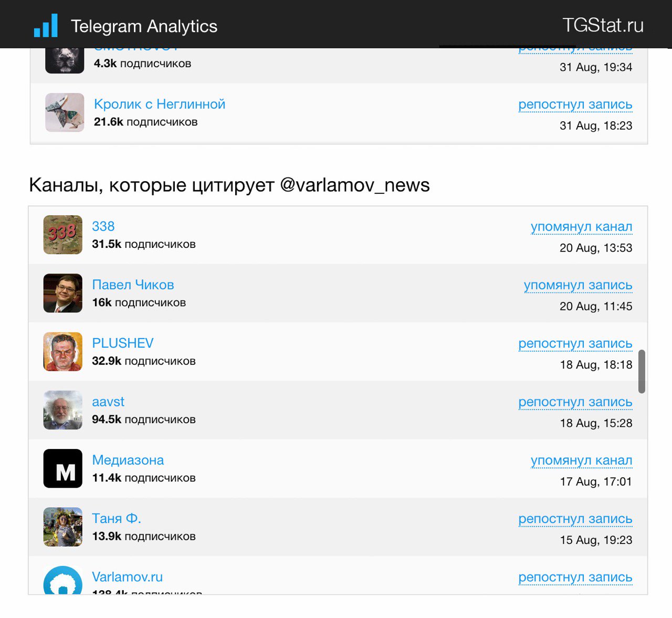This screenshot has height=618, width=672.
Task: Click репостнул запись in PLUSHEV row
Action: point(575,343)
